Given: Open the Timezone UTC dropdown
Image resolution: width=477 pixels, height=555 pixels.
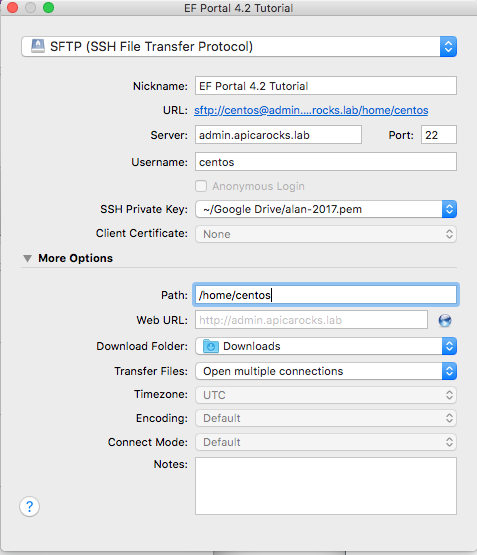Looking at the screenshot, I should pos(326,395).
